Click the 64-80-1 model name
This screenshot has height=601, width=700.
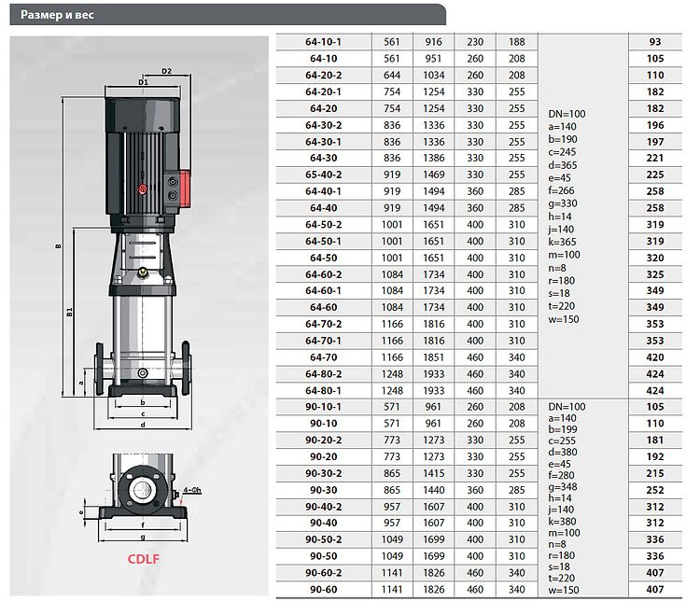click(x=324, y=390)
